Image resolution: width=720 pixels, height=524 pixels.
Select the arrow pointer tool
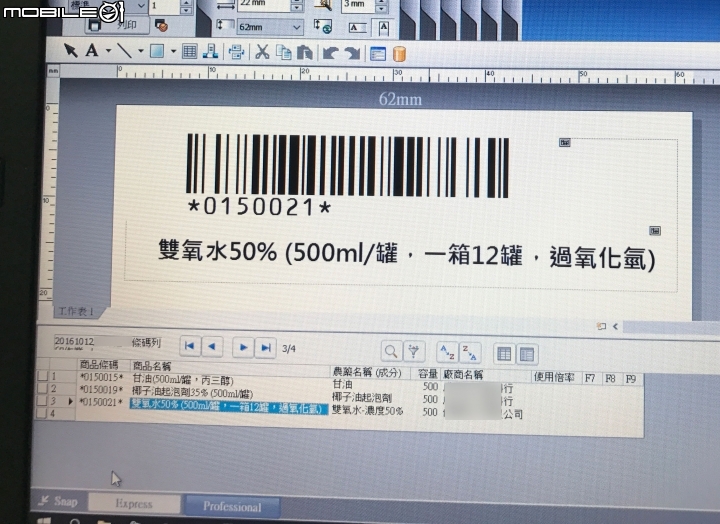tap(70, 50)
